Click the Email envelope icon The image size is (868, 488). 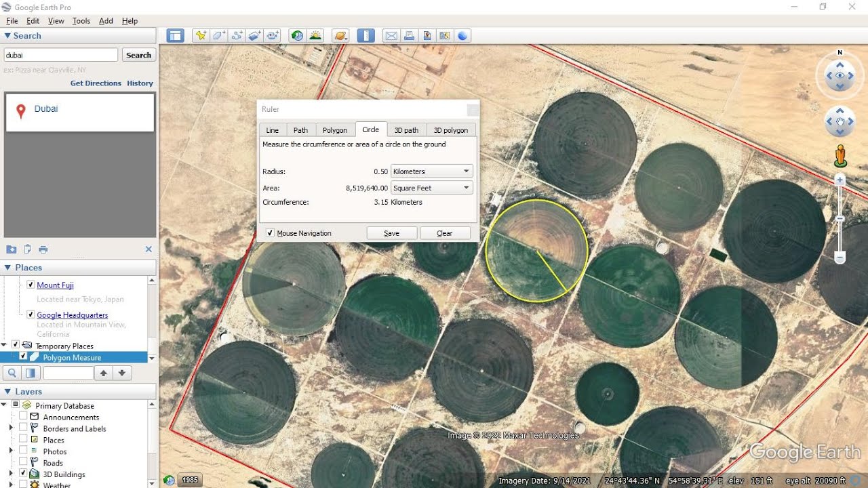click(391, 36)
